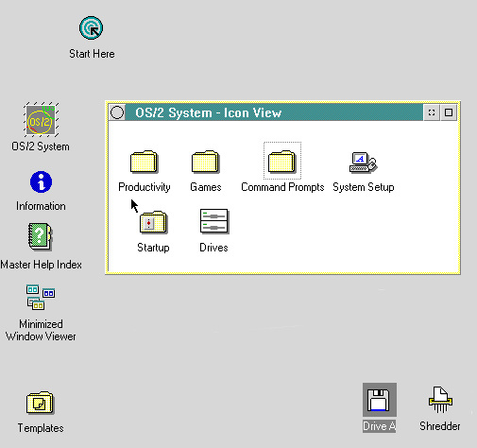Screen dimensions: 477x448
Task: Click the Drive A label text
Action: pyautogui.click(x=379, y=426)
